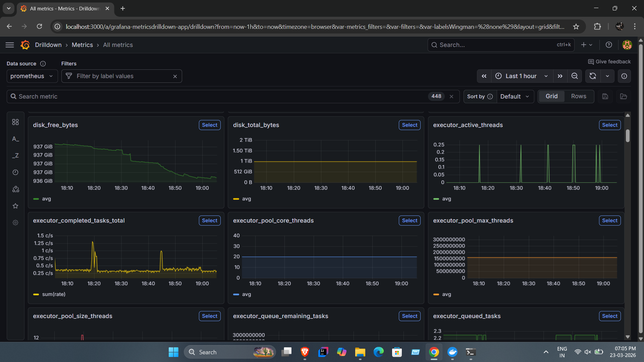644x362 pixels.
Task: Shift time range backwards
Action: point(484,76)
